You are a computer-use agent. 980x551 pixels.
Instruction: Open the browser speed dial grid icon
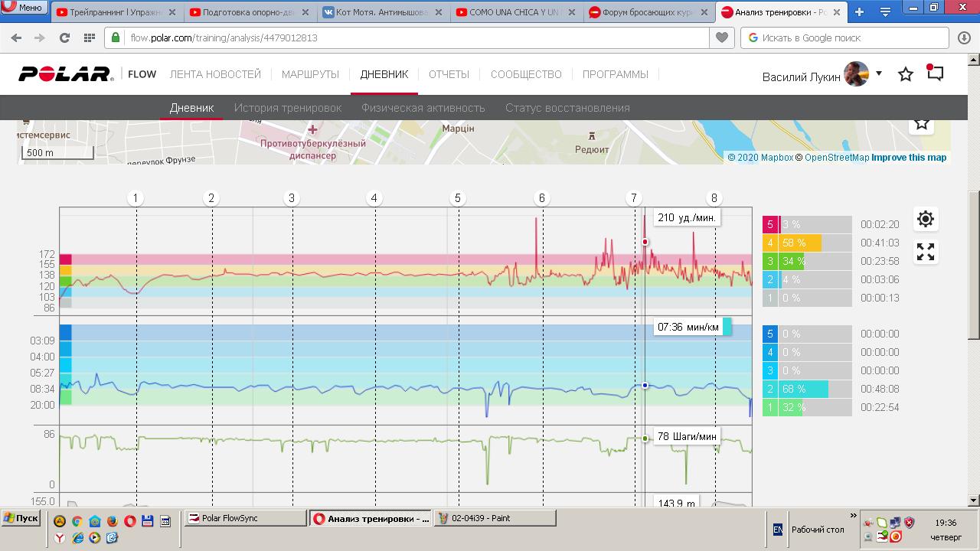coord(90,37)
